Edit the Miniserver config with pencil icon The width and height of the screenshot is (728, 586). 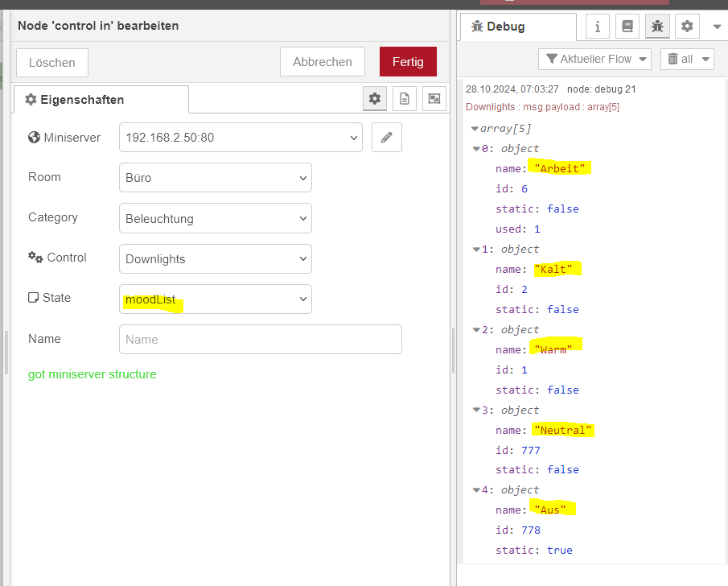386,138
